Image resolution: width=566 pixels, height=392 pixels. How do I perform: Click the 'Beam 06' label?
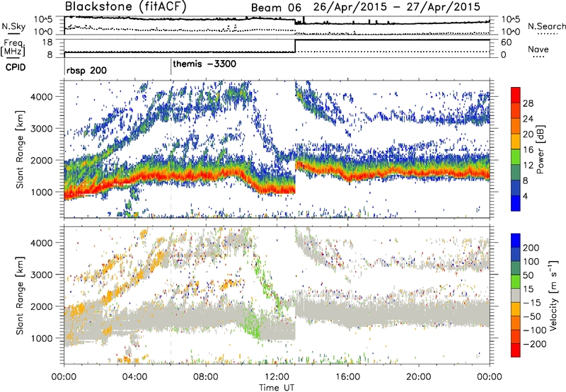276,8
